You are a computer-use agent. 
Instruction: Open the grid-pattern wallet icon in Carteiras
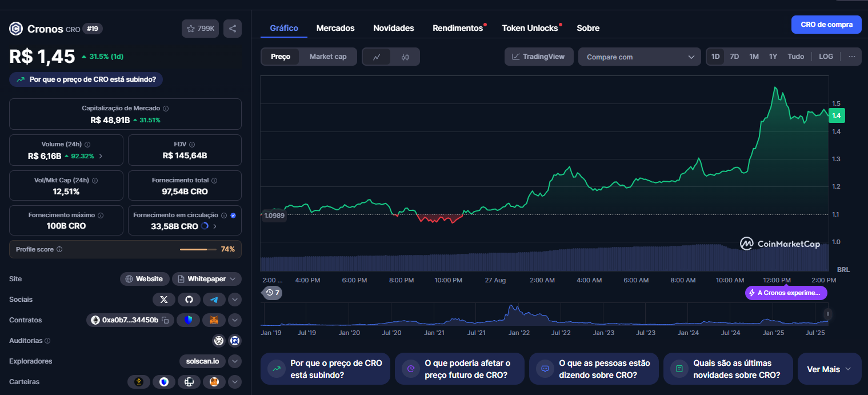(189, 382)
